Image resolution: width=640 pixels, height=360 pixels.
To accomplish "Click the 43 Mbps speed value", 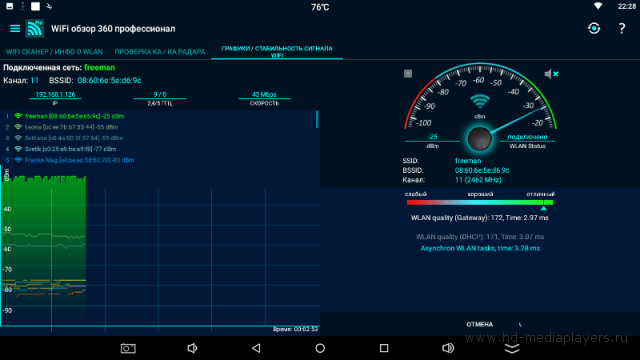I will (x=264, y=94).
